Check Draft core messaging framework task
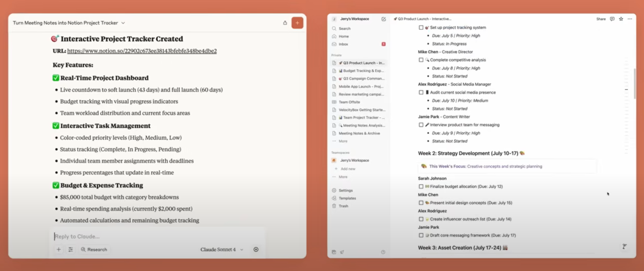 coord(421,235)
